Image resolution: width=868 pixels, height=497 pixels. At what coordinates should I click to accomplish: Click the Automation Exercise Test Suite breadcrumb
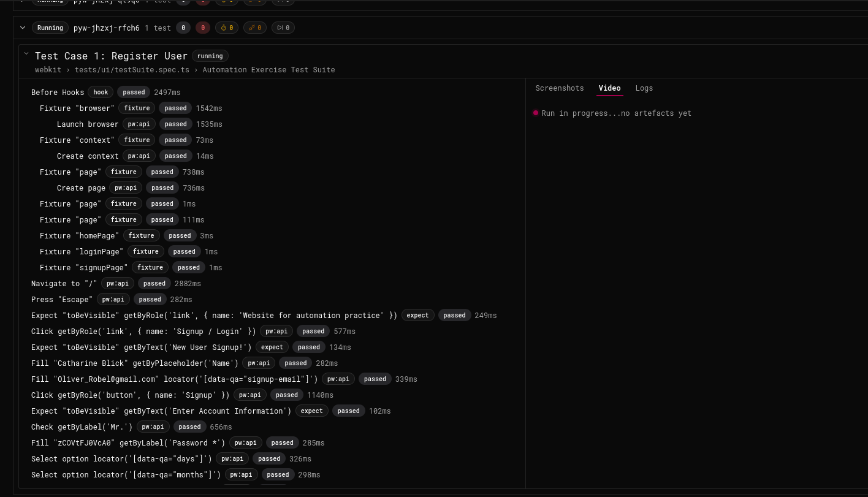(x=269, y=70)
